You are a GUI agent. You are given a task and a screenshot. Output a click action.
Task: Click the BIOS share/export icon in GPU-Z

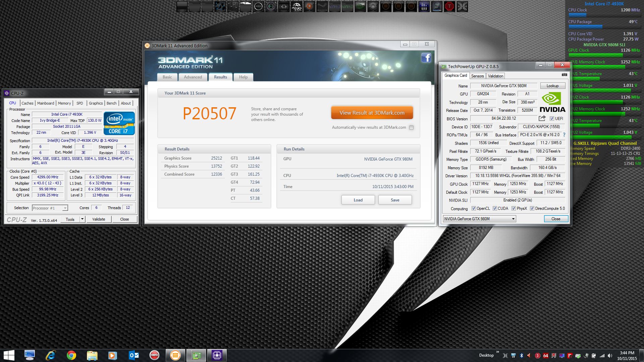(x=542, y=118)
